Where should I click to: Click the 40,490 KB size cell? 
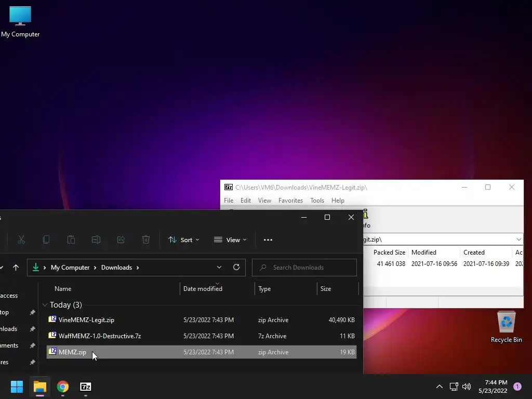click(341, 320)
